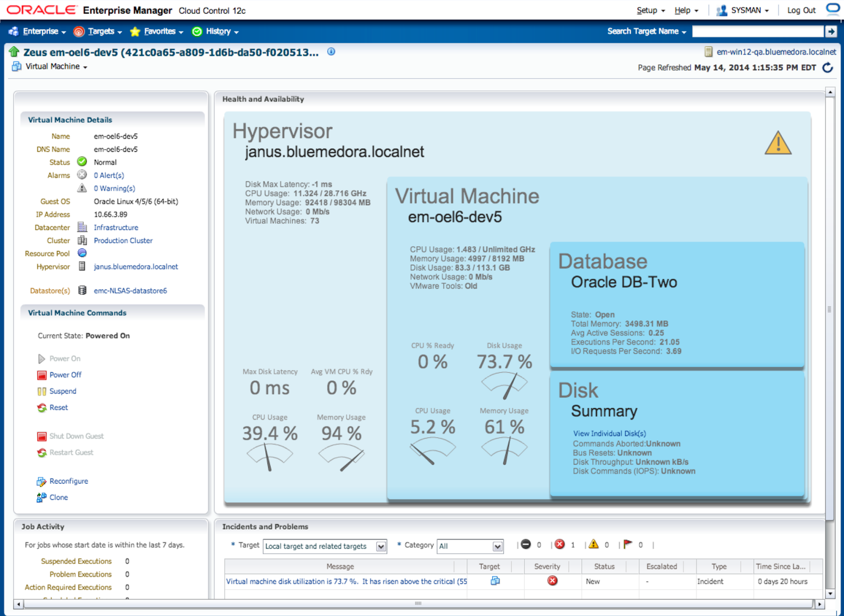This screenshot has height=616, width=844.
Task: Open the Targets menu
Action: click(x=101, y=32)
